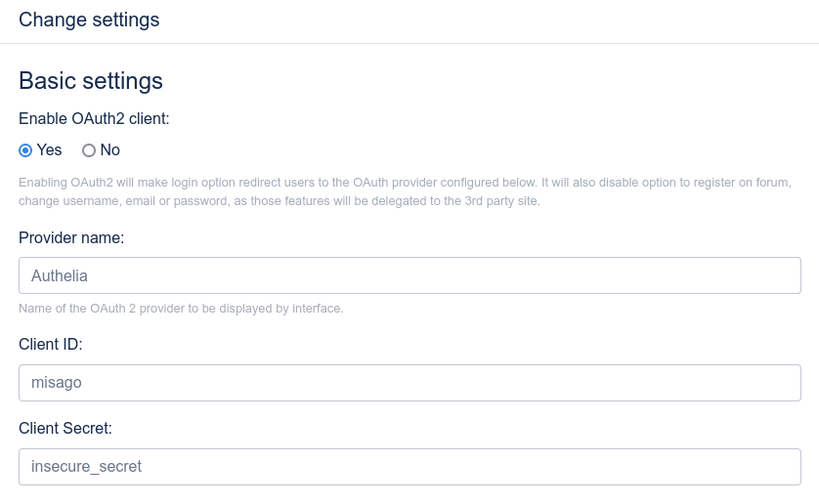Click the "misago" text in Client ID
The width and height of the screenshot is (819, 504).
coord(57,383)
